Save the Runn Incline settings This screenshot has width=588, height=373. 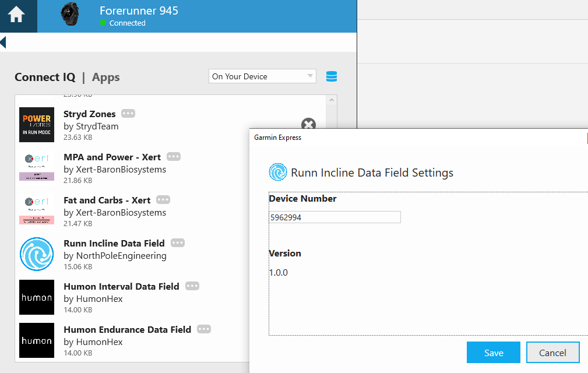(493, 353)
